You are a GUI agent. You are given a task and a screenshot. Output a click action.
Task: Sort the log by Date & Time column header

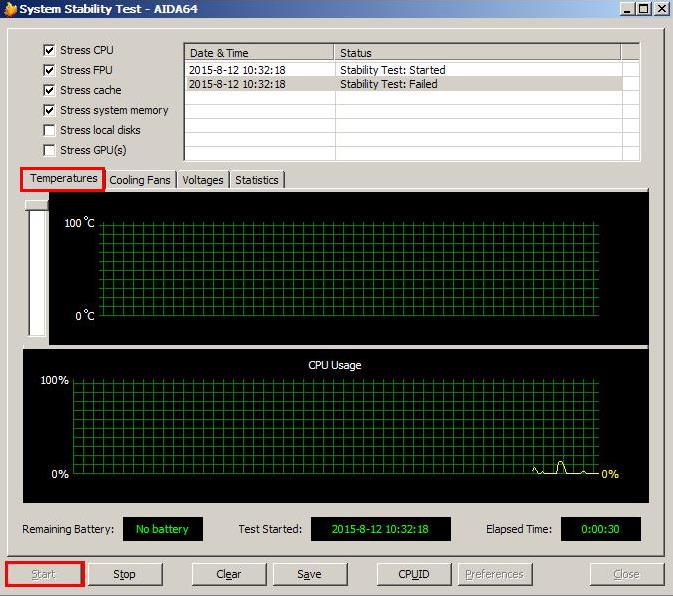259,53
